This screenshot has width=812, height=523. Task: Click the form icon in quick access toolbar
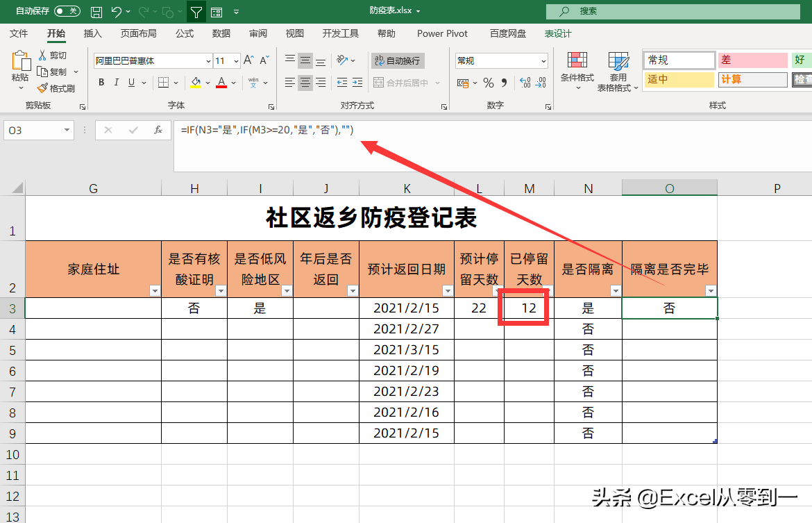click(217, 11)
